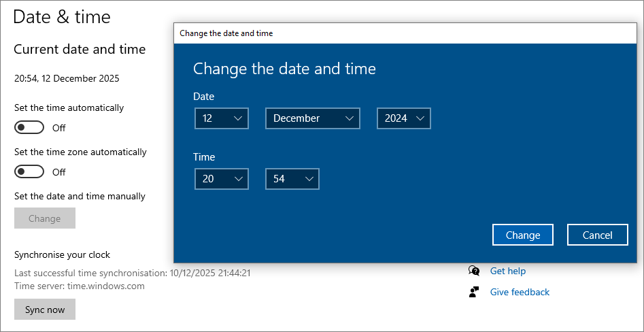Click the Last successful time synchronisation line

pyautogui.click(x=132, y=273)
